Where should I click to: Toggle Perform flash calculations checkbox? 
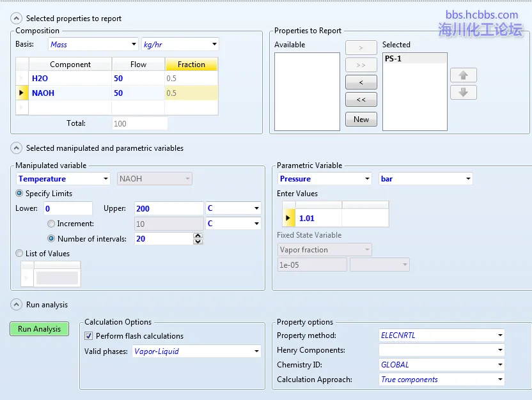(90, 336)
